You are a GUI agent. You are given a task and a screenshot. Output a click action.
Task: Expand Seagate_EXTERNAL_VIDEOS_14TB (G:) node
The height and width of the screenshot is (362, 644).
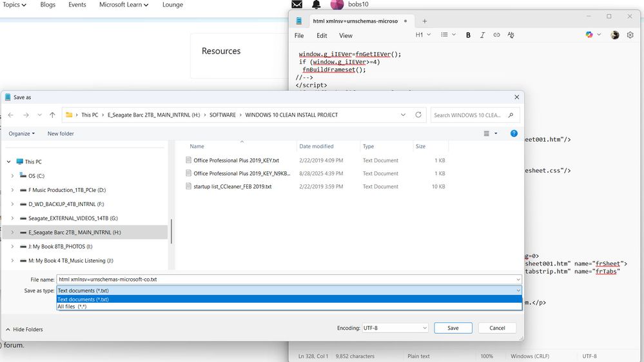tap(12, 218)
